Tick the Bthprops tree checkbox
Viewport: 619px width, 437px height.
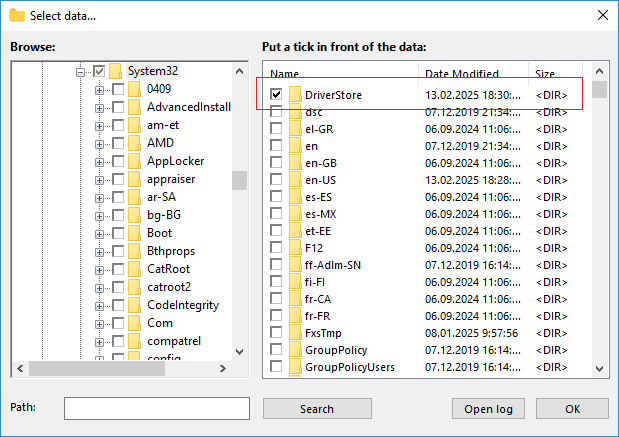coord(118,251)
